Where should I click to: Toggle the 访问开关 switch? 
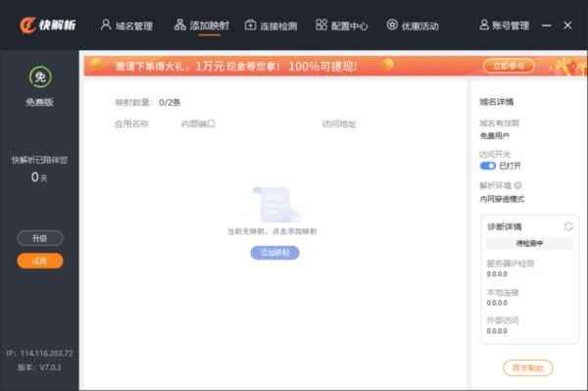click(487, 166)
